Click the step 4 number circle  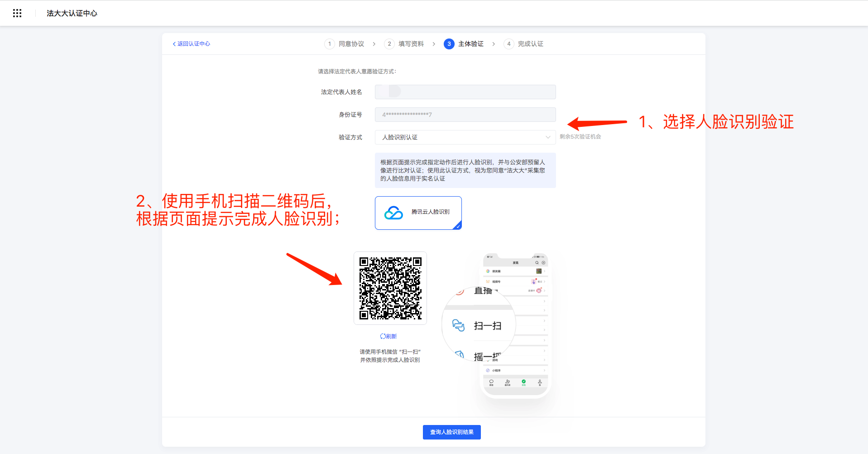pyautogui.click(x=509, y=44)
